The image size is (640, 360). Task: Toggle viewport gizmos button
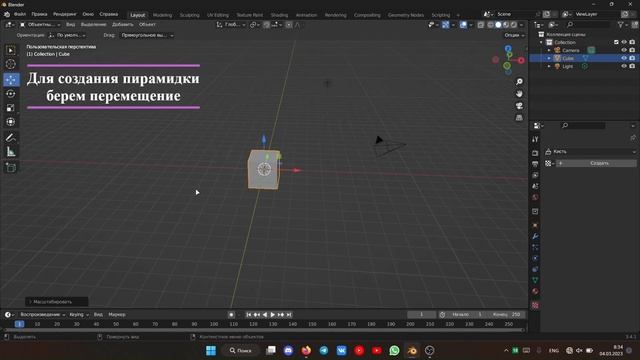click(446, 25)
